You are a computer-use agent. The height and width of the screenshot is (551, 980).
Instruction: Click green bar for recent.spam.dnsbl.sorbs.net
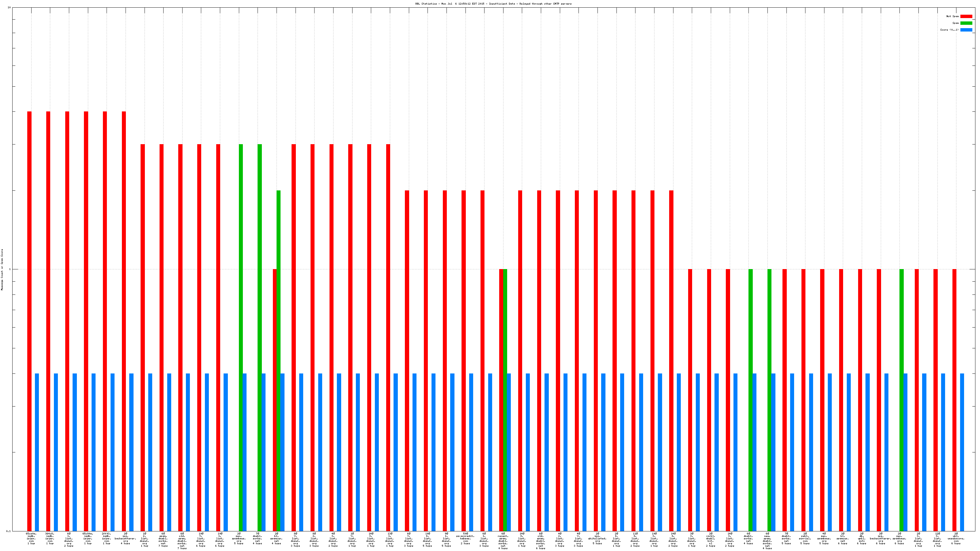pos(505,399)
